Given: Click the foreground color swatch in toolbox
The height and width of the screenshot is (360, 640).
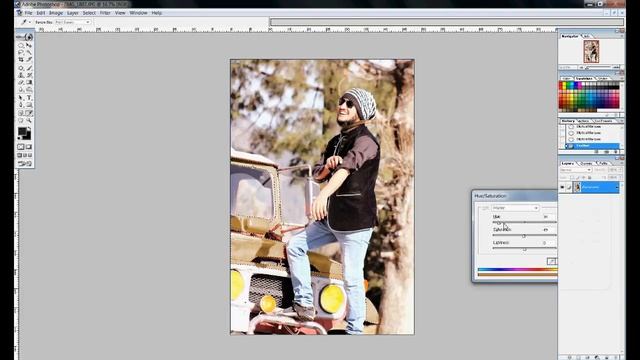Looking at the screenshot, I should click(22, 131).
